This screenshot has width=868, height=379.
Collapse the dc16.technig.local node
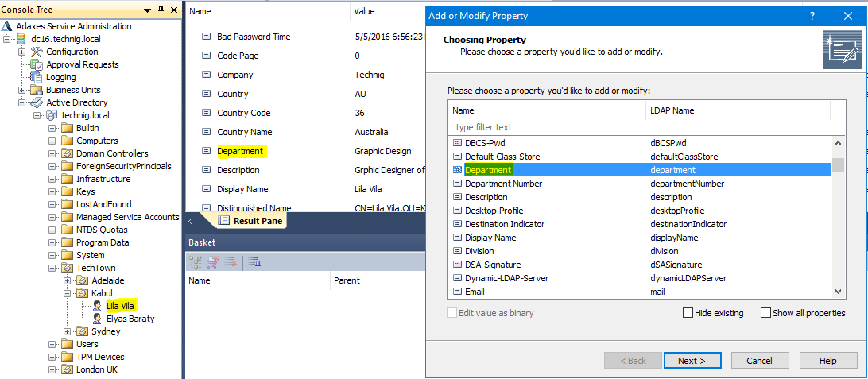[x=7, y=39]
